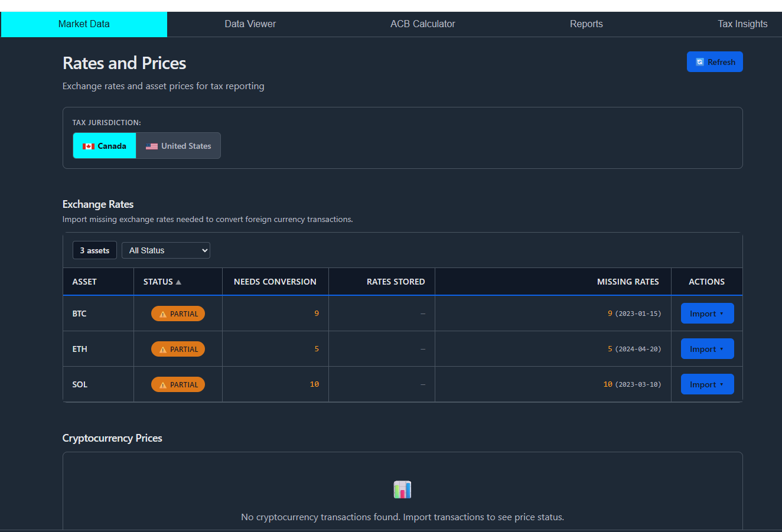This screenshot has height=532, width=782.
Task: Switch to the ACB Calculator tab
Action: pyautogui.click(x=422, y=24)
